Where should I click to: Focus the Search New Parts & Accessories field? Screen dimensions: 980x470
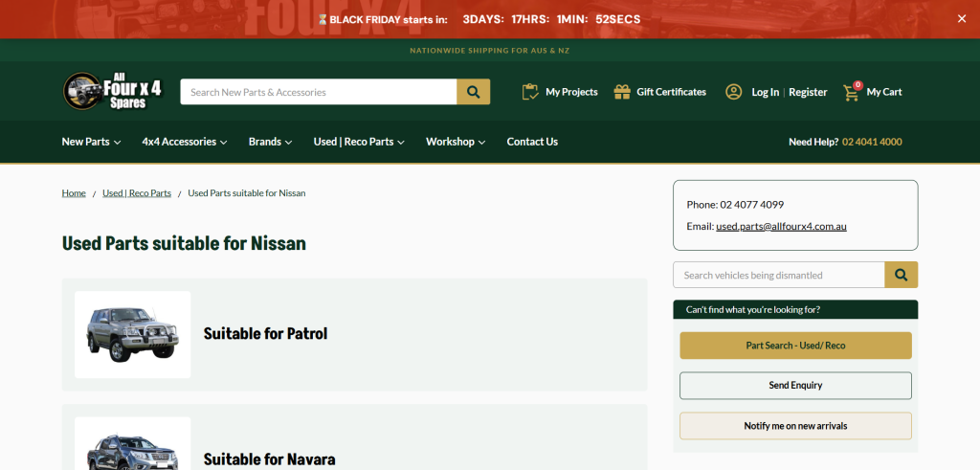coord(318,92)
